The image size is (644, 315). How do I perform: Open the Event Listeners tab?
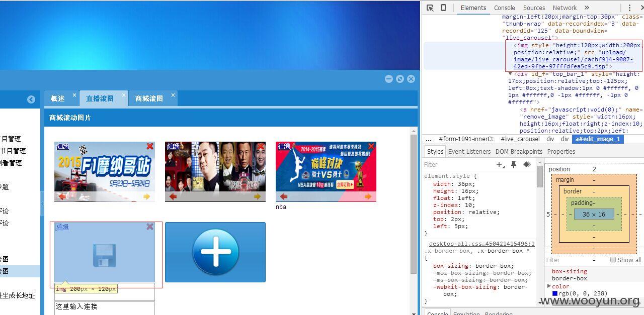[x=469, y=151]
